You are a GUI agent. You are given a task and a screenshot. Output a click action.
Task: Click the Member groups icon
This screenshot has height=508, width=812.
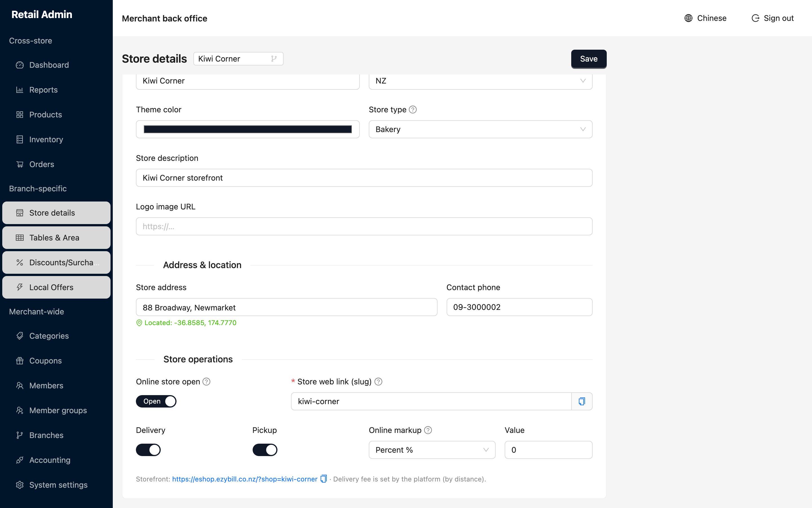point(20,410)
